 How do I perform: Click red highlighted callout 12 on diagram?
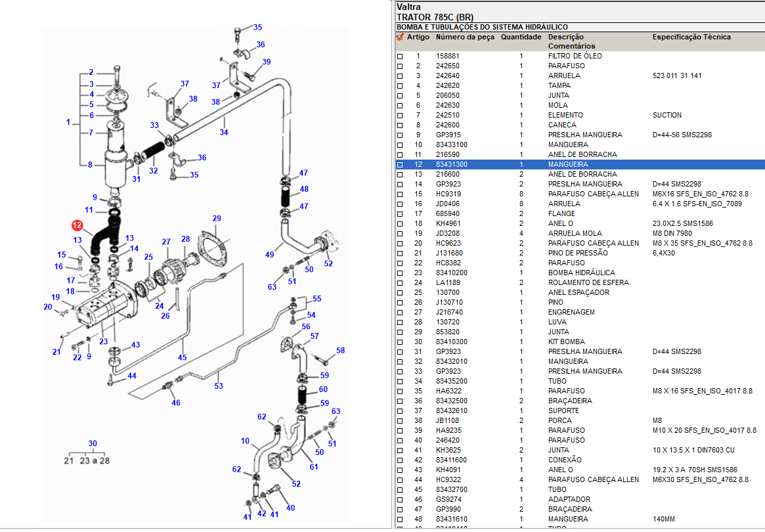pyautogui.click(x=76, y=225)
